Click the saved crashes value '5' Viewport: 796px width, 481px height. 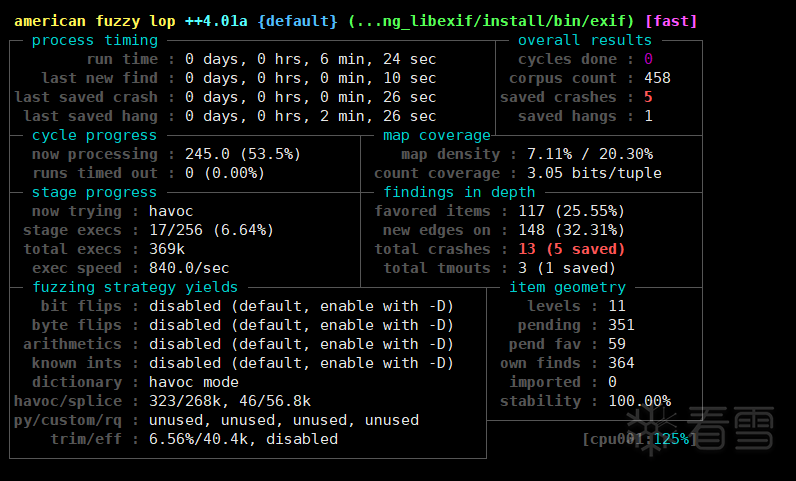pos(648,97)
